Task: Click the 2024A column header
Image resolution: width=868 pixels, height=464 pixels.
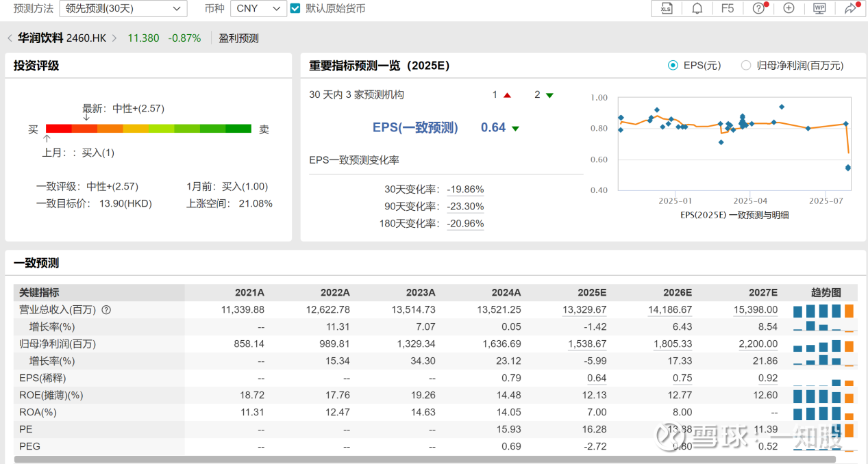Action: (x=506, y=293)
